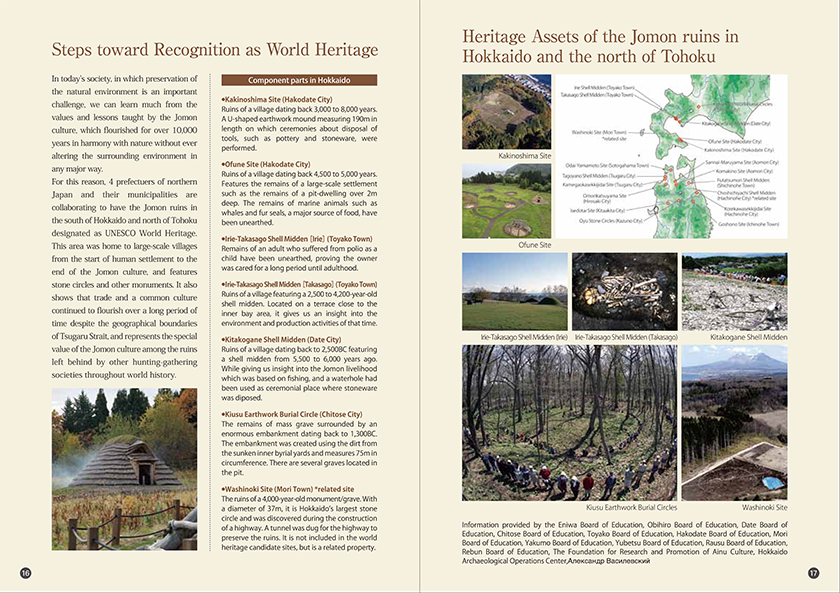
Task: Open the Kiusu Earthwork Burial Circles forest photo
Action: (569, 423)
